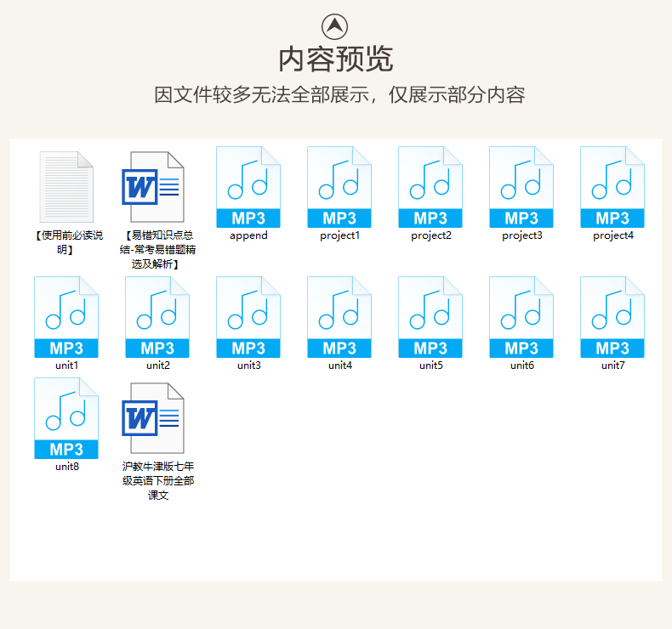The width and height of the screenshot is (672, 629).
Task: Click the label "【使用前必读说明】"
Action: [67, 242]
